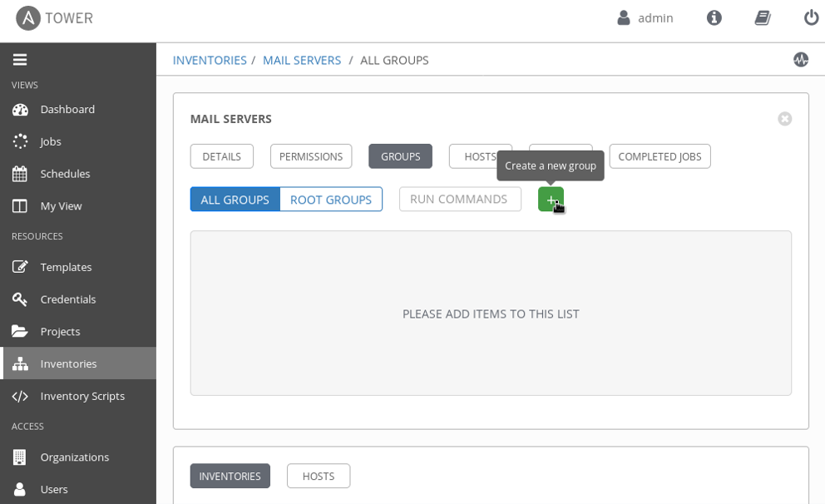Open Schedules in the sidebar
The image size is (825, 504).
click(x=78, y=174)
